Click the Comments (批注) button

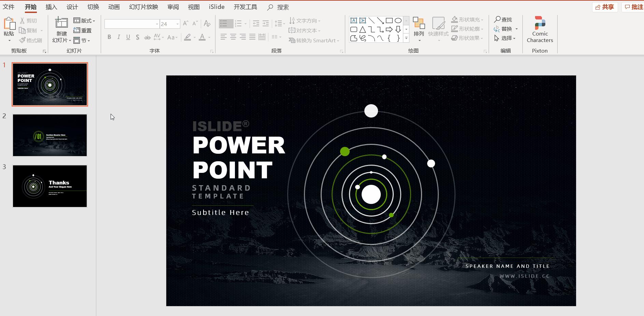pyautogui.click(x=634, y=7)
